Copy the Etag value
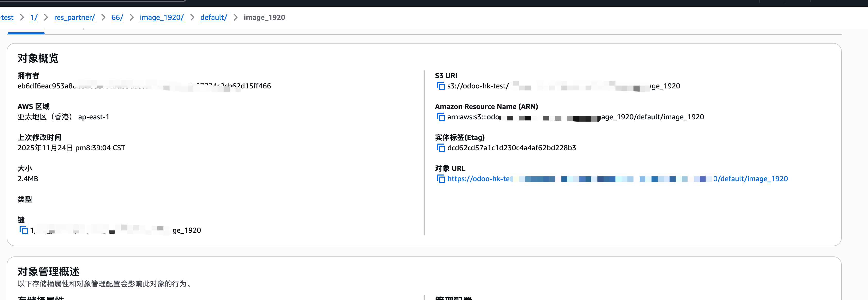 coord(441,148)
